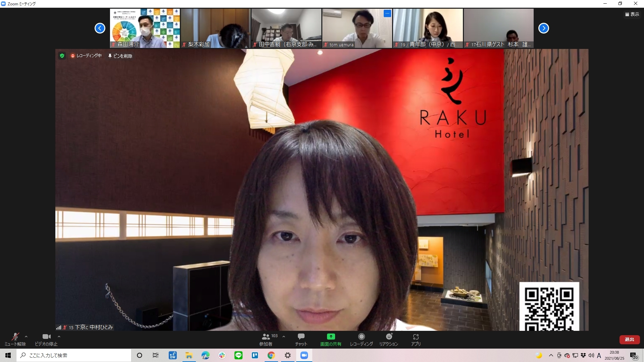
Task: Leave meeting with red 退出 button
Action: click(629, 340)
